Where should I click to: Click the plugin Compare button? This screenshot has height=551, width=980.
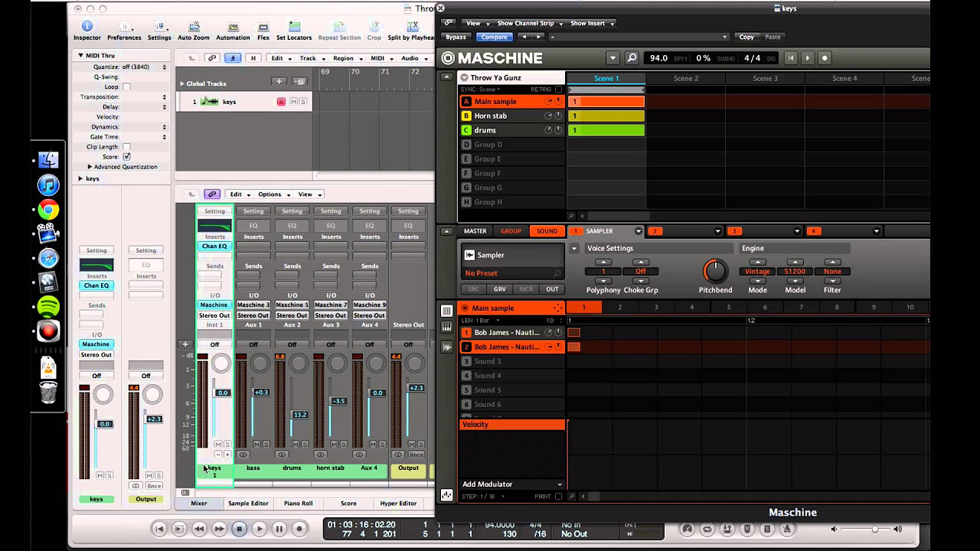494,37
